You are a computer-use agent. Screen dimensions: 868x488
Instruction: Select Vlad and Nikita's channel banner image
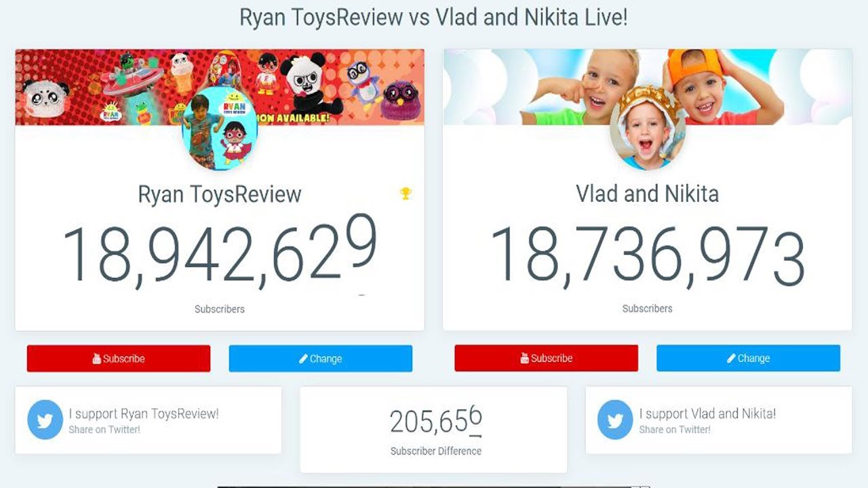[x=648, y=87]
